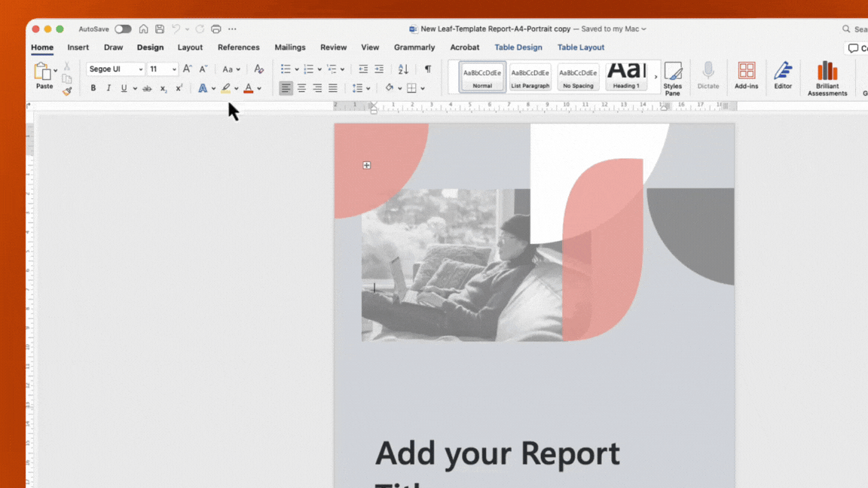Increase indent of the paragraph
This screenshot has height=488, width=868.
(x=379, y=69)
